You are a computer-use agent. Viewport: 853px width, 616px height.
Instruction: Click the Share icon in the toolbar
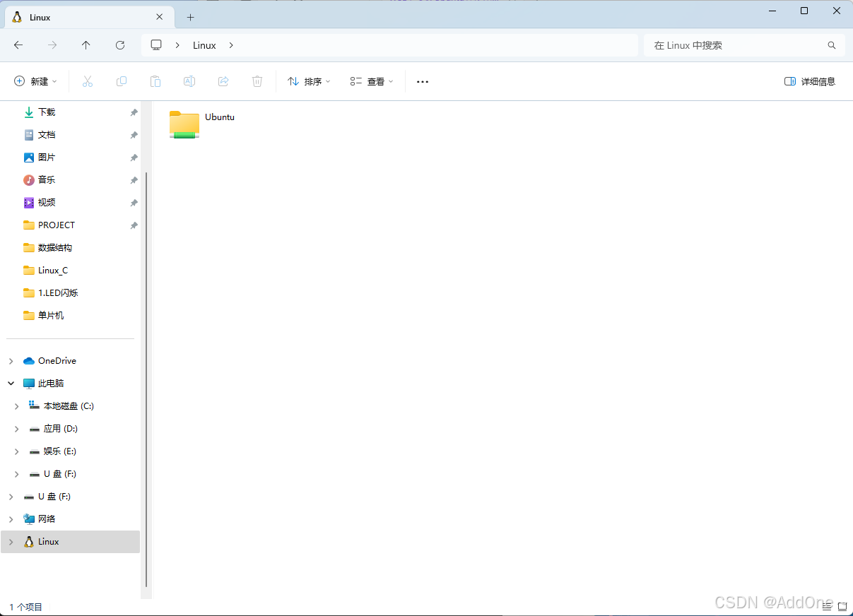tap(223, 81)
